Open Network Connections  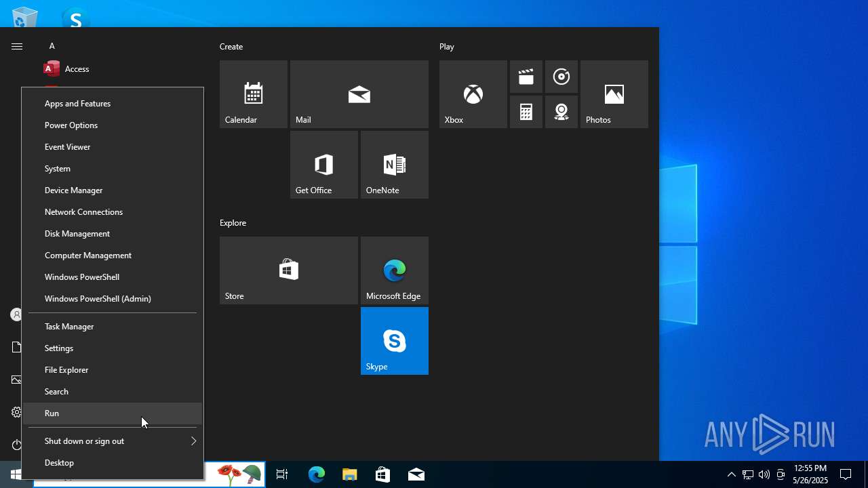coord(113,212)
